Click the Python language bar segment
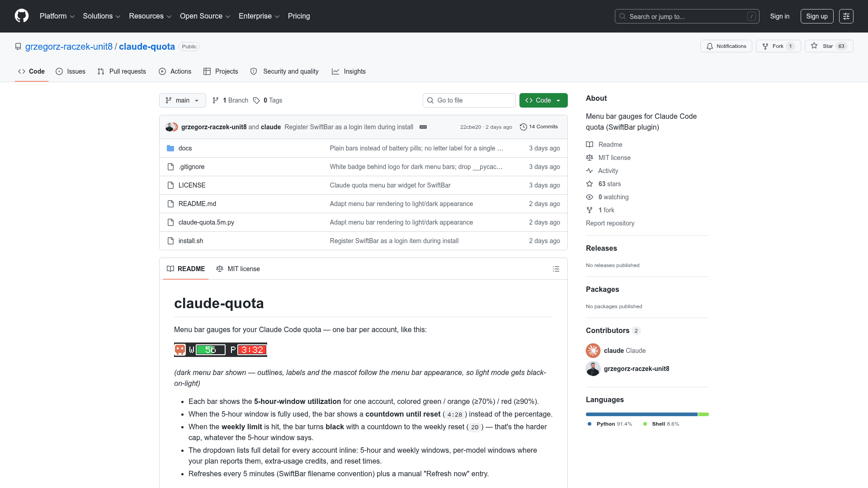 642,414
